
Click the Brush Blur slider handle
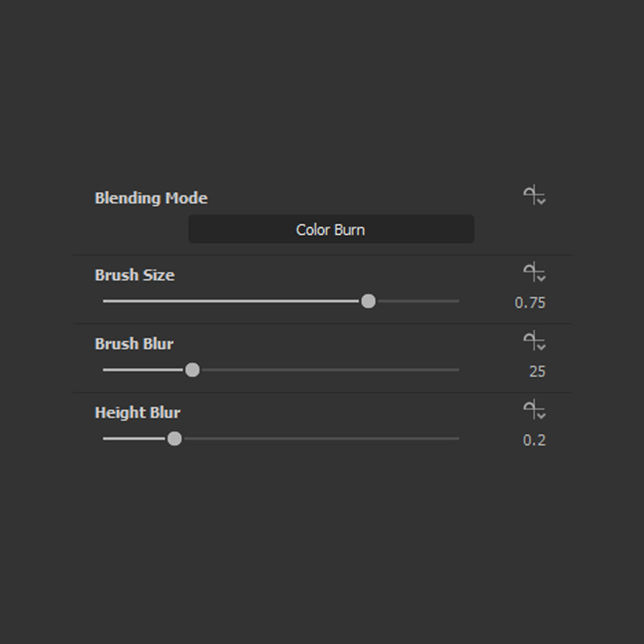coord(192,370)
